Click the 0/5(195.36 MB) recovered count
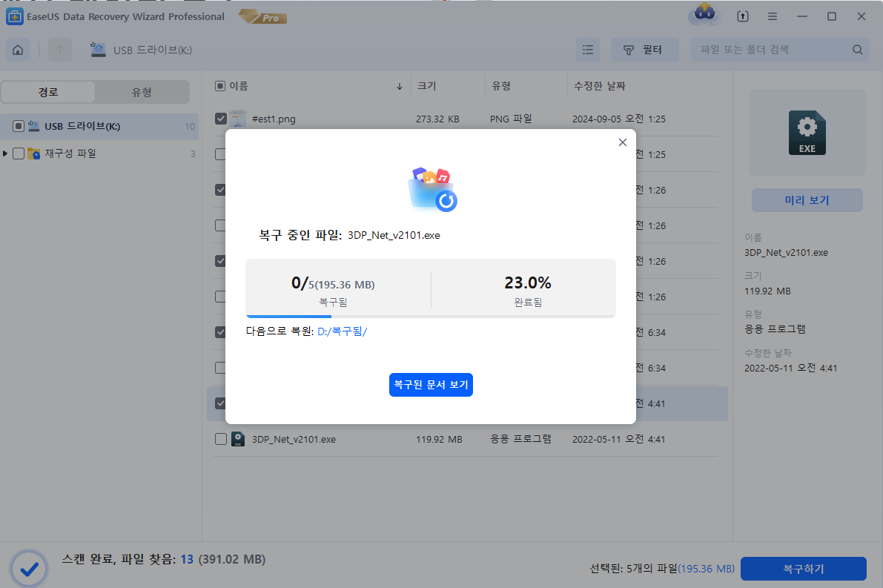 (x=333, y=283)
